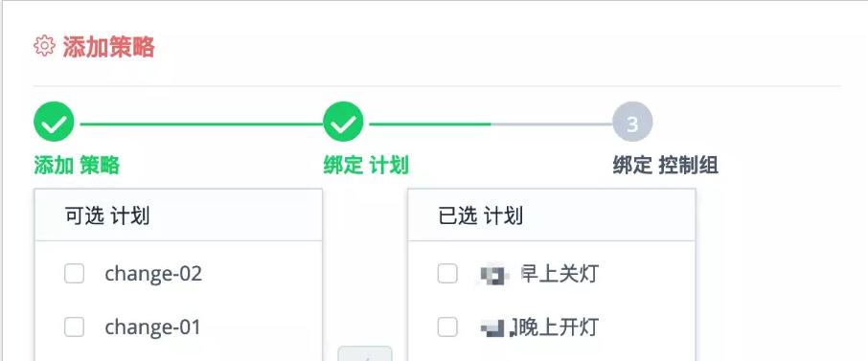Select the first step's green checkmark circle

pos(54,122)
